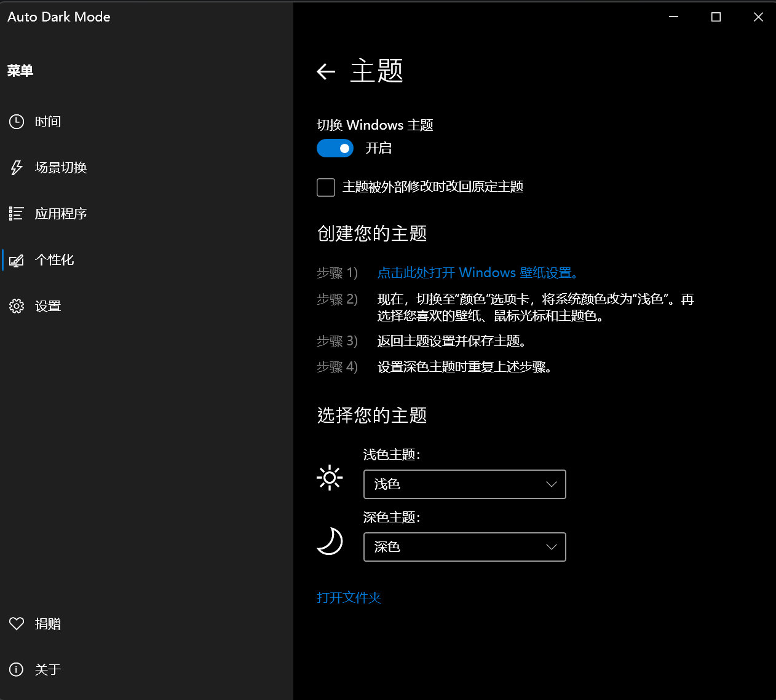Open the 捐赠 page
This screenshot has width=776, height=700.
146,624
